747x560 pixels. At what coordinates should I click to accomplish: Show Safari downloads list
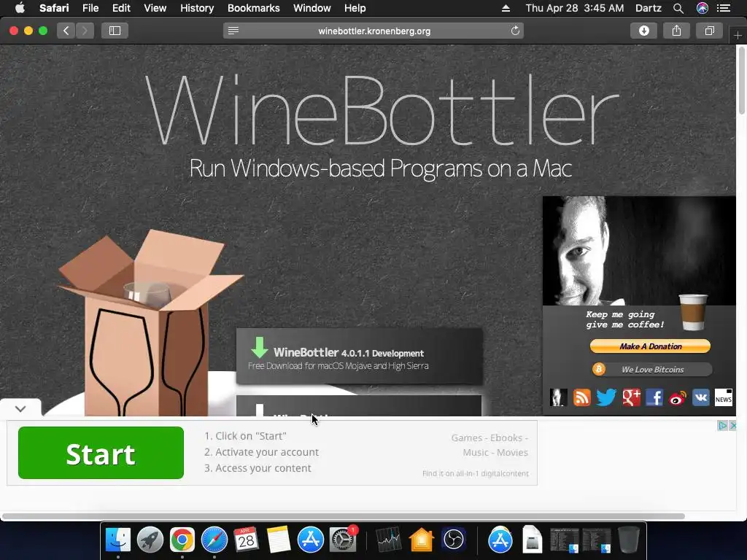pos(643,31)
